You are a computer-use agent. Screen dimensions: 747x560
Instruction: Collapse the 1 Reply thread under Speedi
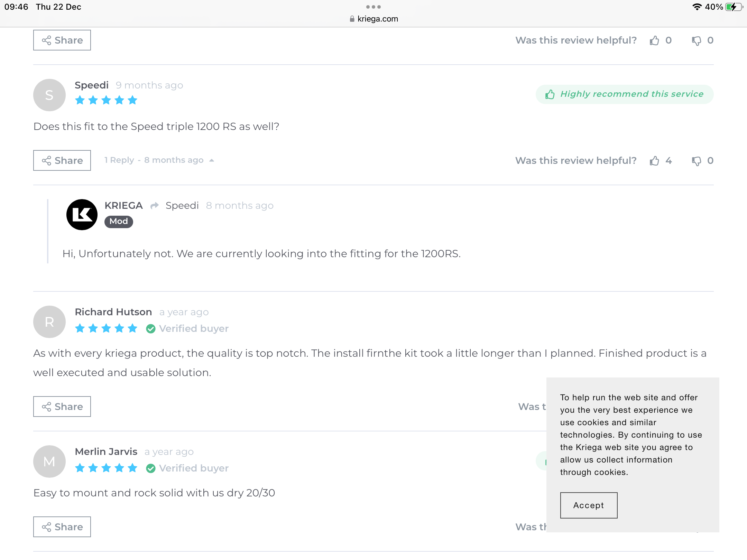tap(159, 160)
